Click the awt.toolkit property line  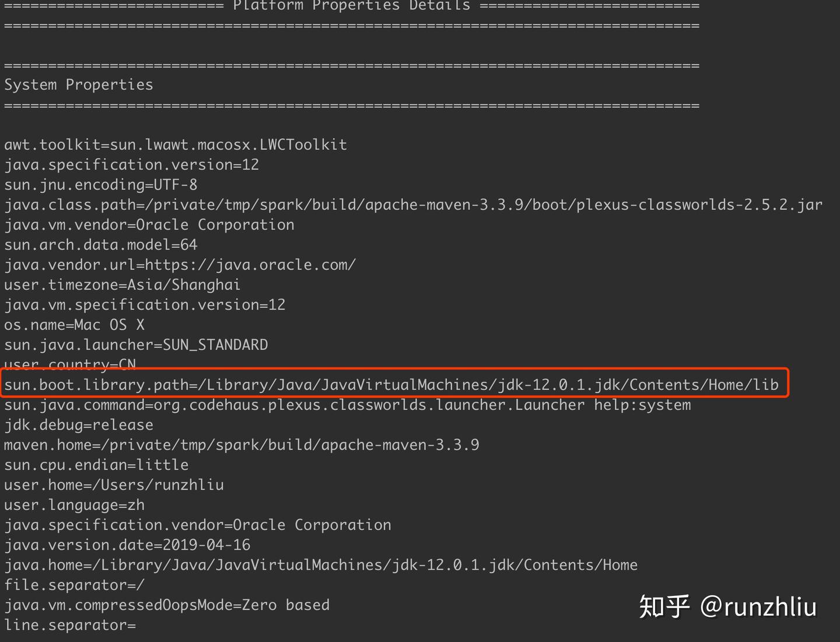176,145
